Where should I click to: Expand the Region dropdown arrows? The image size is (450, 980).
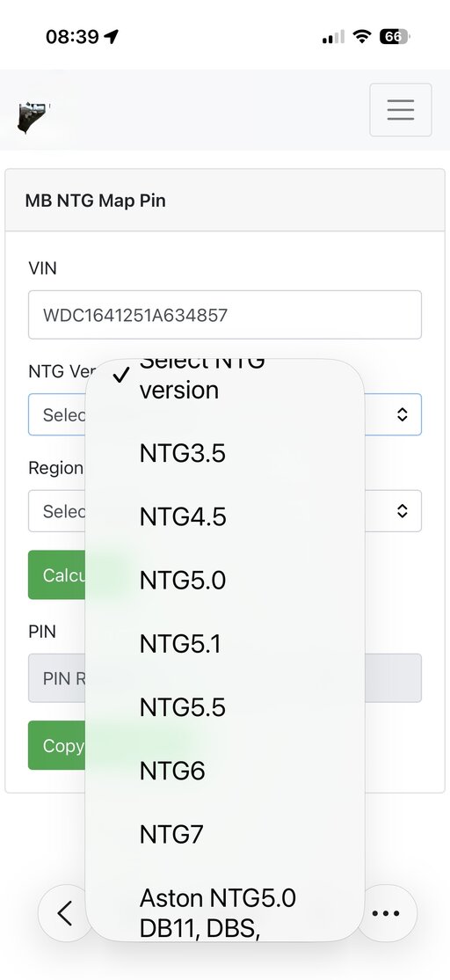403,510
